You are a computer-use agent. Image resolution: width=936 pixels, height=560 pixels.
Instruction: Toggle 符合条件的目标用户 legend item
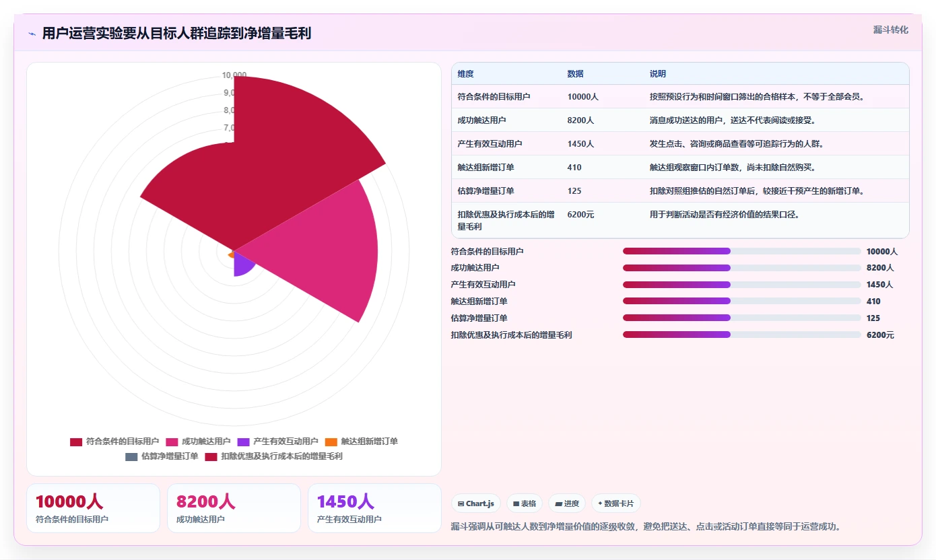114,442
